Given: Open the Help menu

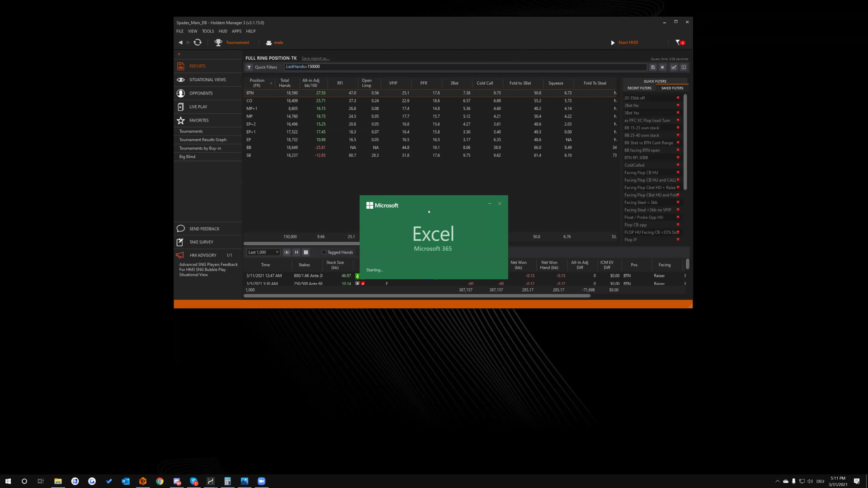Looking at the screenshot, I should [251, 31].
